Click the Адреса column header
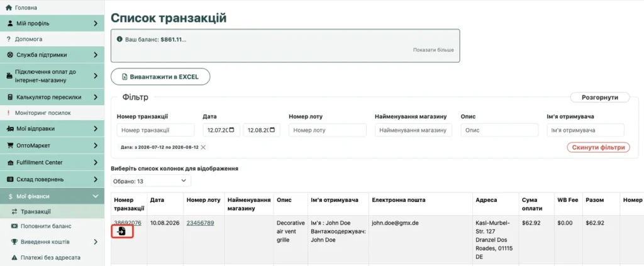644x266 pixels. (496, 204)
